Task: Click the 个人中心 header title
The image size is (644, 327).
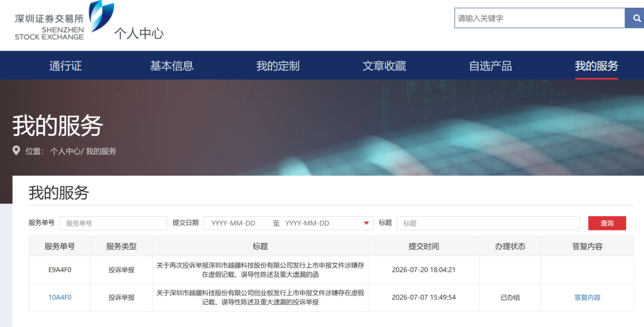Action: coord(139,33)
